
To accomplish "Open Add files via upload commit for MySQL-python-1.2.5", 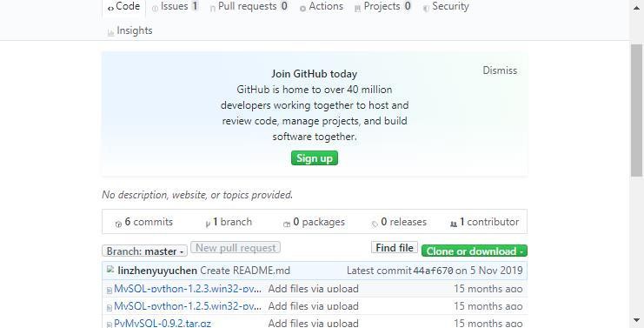I will 314,306.
